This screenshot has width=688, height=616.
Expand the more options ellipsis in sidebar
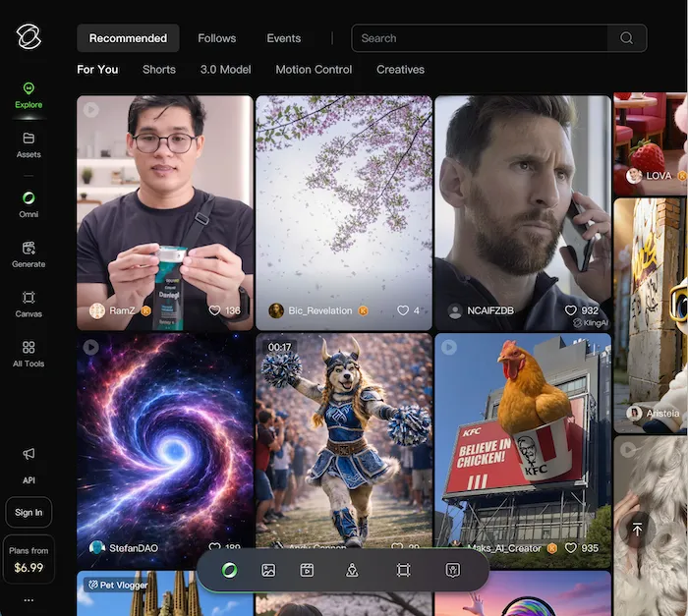click(29, 600)
